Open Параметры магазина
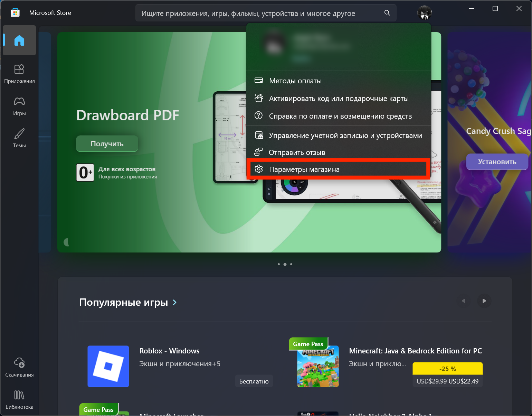The width and height of the screenshot is (532, 416). pyautogui.click(x=339, y=169)
